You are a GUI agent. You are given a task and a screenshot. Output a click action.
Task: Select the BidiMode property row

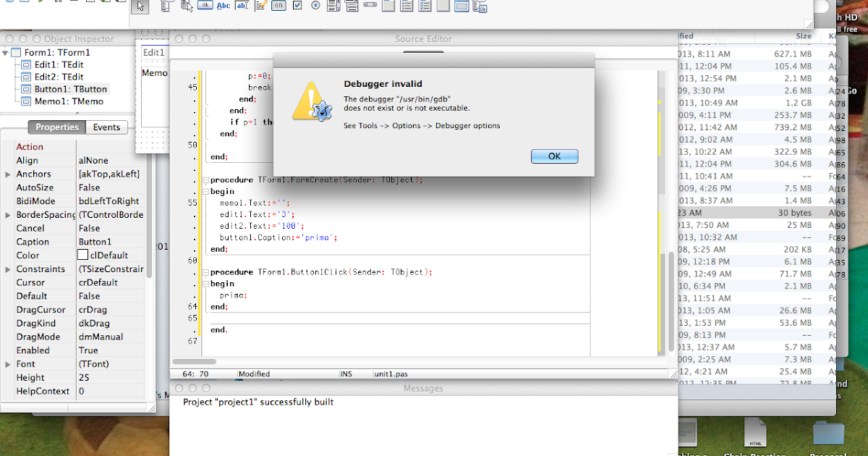point(74,201)
